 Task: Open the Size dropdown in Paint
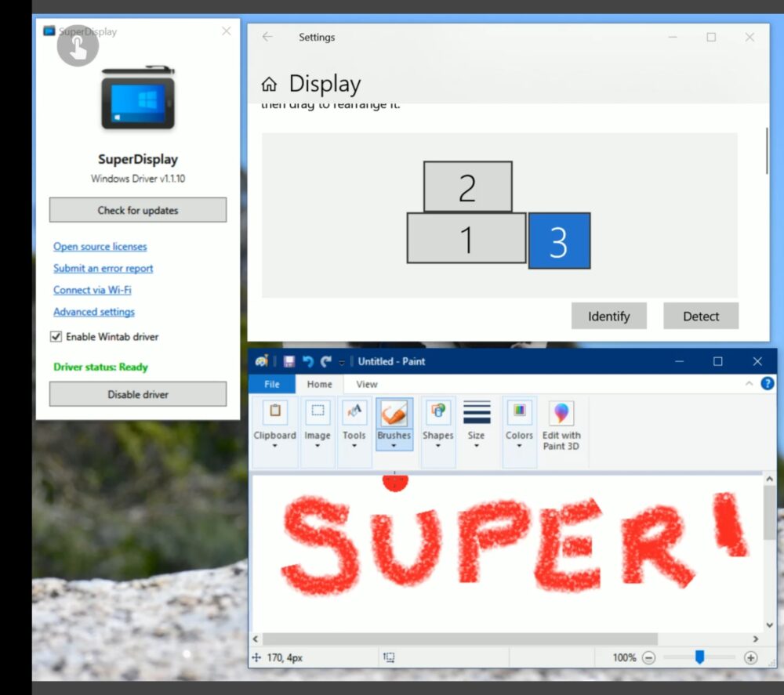click(477, 446)
